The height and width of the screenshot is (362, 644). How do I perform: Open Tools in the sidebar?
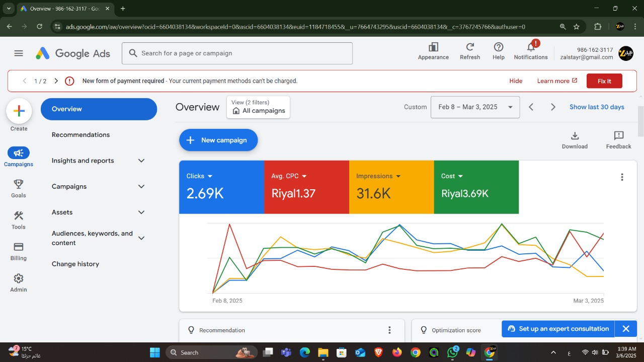19,220
